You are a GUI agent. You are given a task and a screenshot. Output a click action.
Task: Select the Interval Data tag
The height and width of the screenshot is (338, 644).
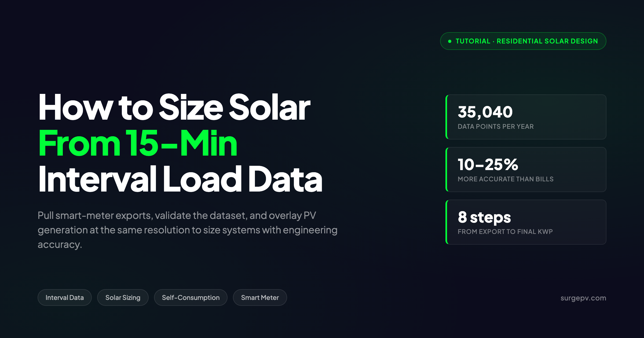point(65,297)
